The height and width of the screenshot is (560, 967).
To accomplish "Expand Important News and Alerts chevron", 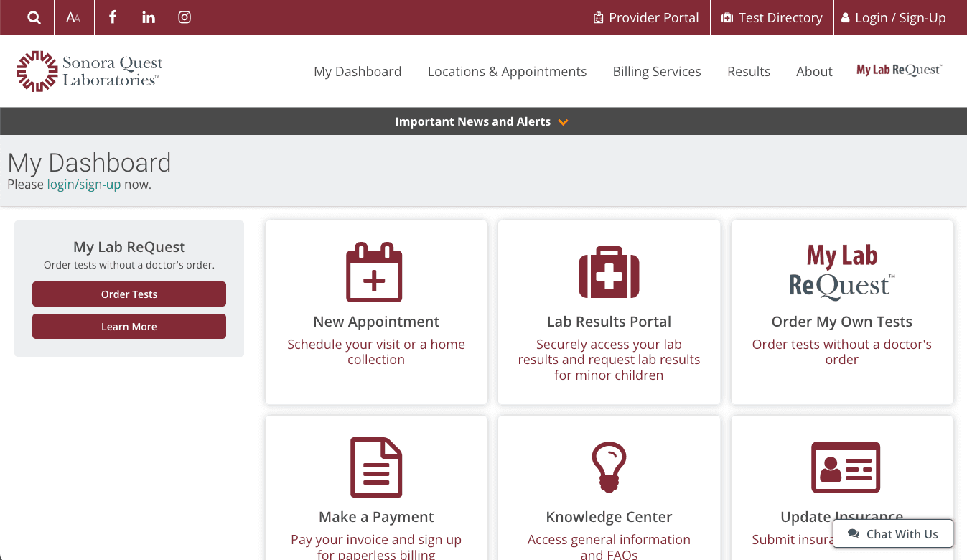I will pos(564,122).
